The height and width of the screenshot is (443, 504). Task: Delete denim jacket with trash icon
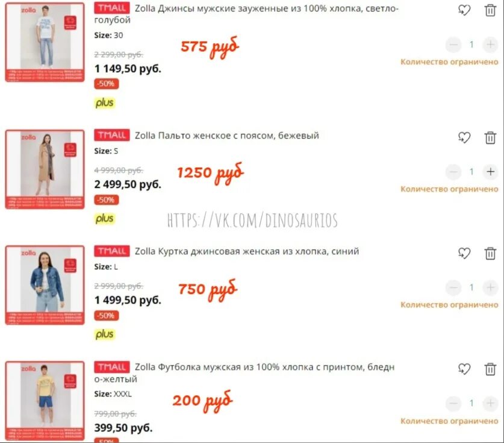pos(490,253)
